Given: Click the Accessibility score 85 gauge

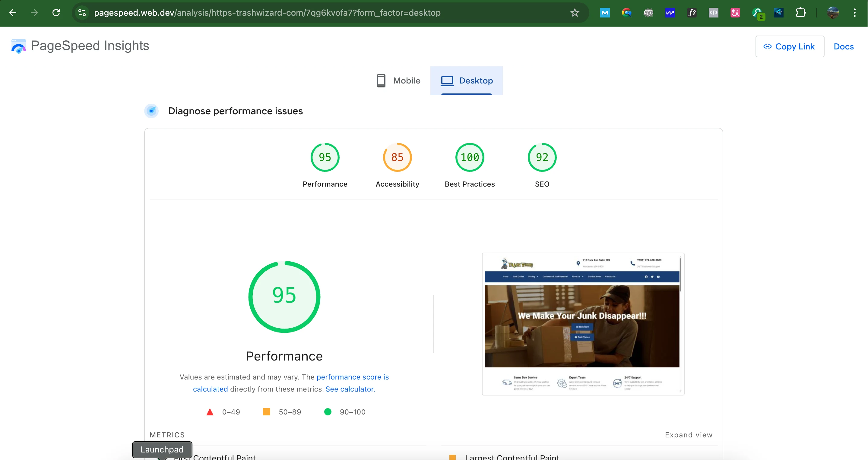Looking at the screenshot, I should 397,157.
